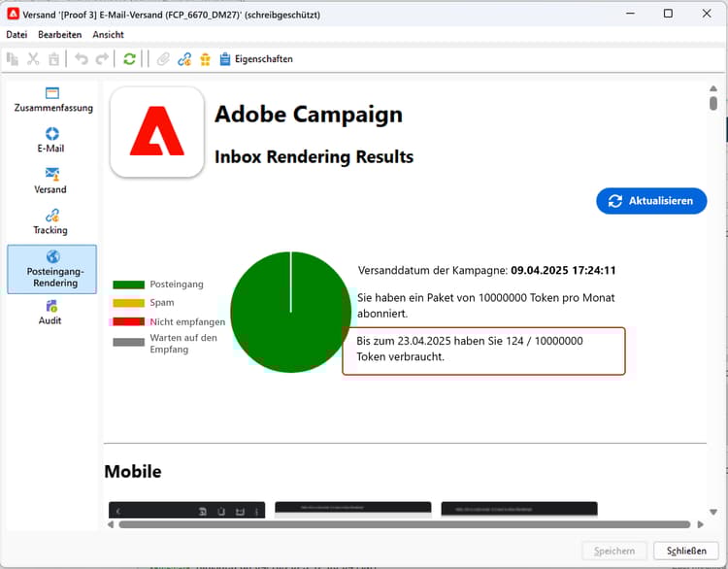Open the Audit section
728x569 pixels.
pyautogui.click(x=50, y=313)
